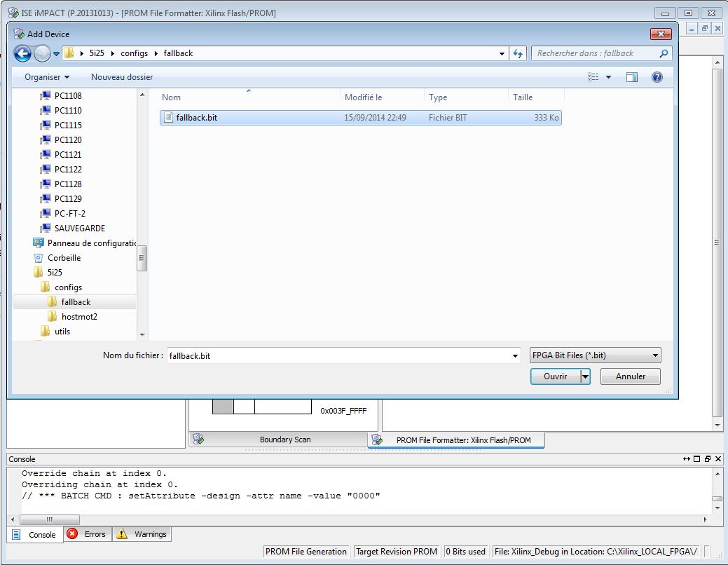Open recent locations dropdown arrow
Screen dimensions: 728x565
click(x=56, y=54)
